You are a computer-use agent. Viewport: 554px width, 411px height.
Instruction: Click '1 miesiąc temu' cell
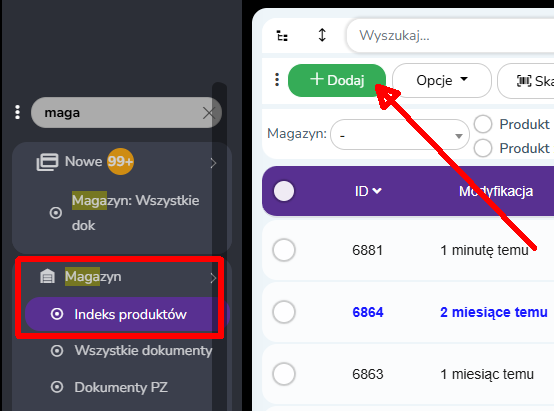[x=487, y=374]
